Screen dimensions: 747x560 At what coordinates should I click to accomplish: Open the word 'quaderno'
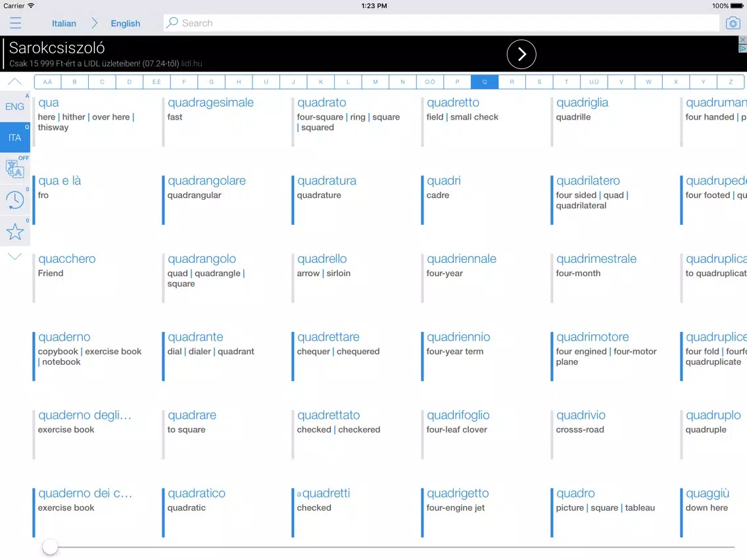[64, 337]
